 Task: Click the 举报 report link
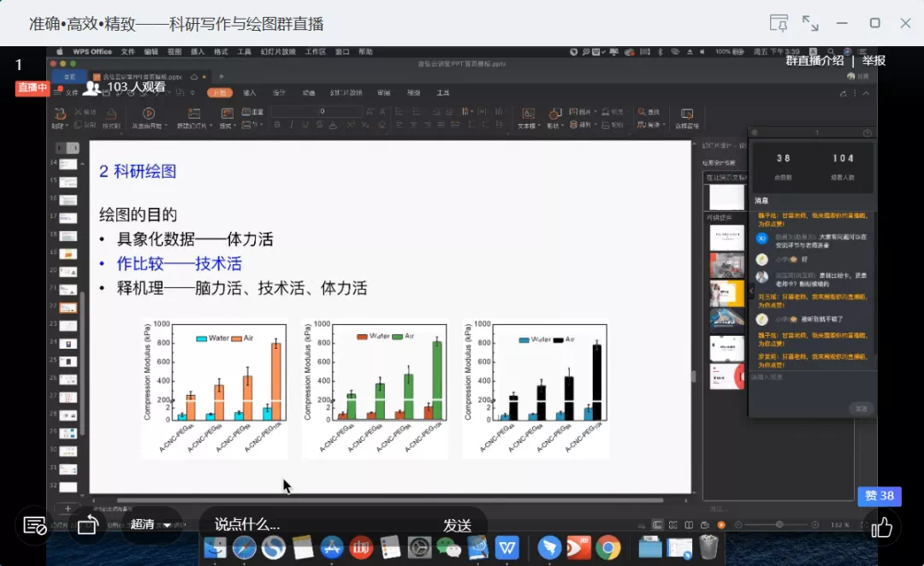pos(874,61)
